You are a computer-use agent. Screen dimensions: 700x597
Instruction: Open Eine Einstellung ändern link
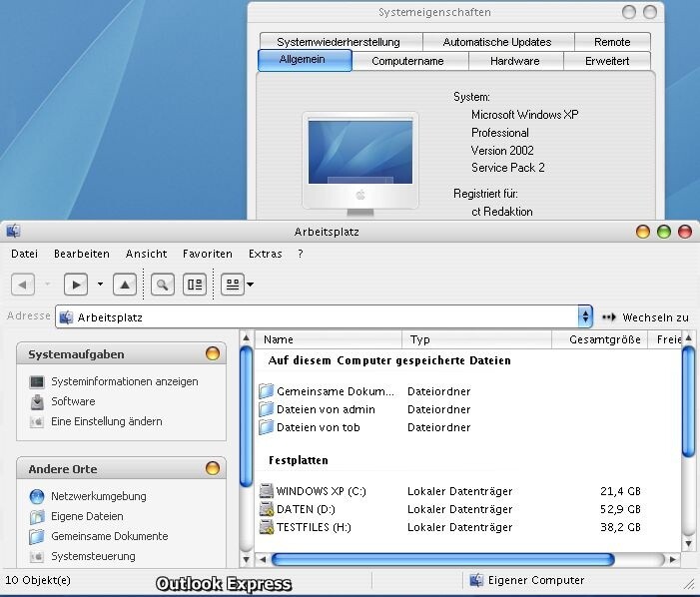(x=107, y=421)
